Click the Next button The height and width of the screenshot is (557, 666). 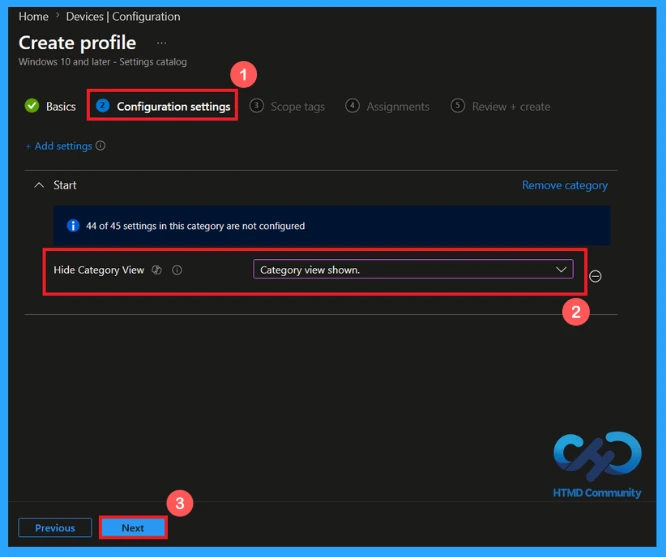tap(133, 528)
